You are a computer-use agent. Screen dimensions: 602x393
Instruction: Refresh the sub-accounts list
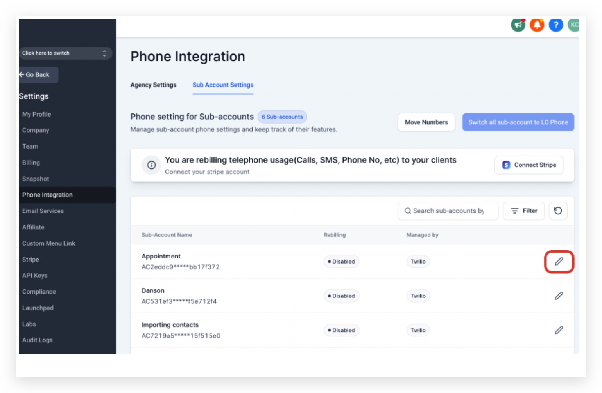coord(558,211)
